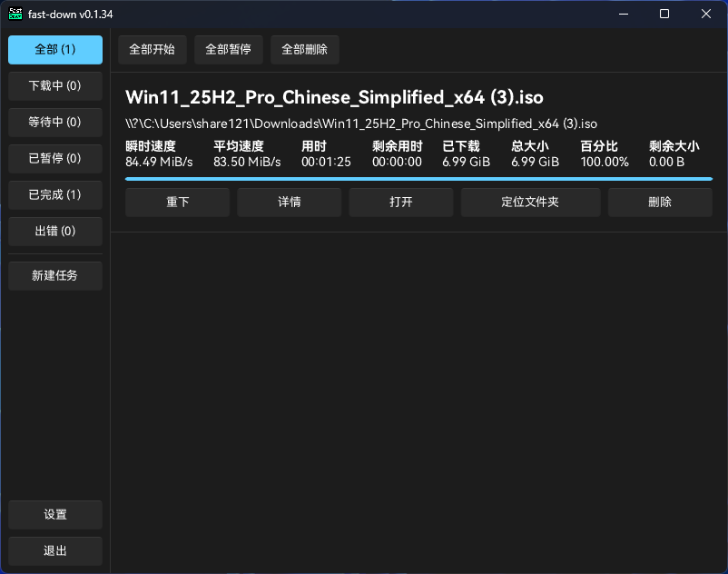
Task: Open details with the 详情 button
Action: pyautogui.click(x=289, y=202)
